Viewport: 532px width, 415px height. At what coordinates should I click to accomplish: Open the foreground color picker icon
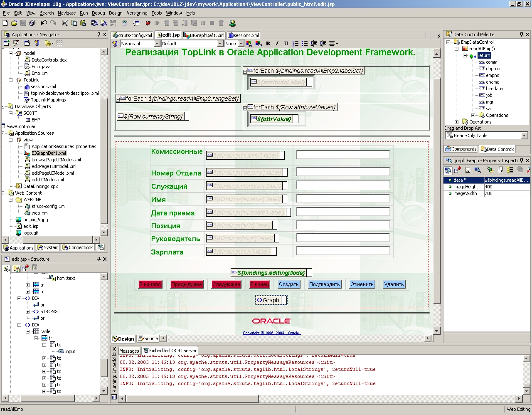[249, 44]
